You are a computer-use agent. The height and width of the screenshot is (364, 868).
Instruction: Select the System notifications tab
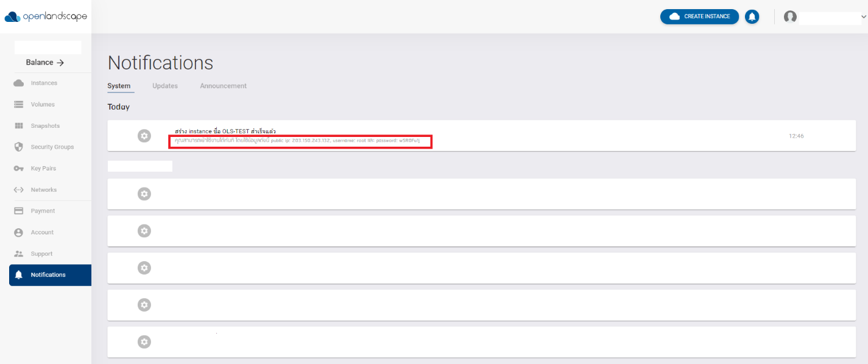120,86
